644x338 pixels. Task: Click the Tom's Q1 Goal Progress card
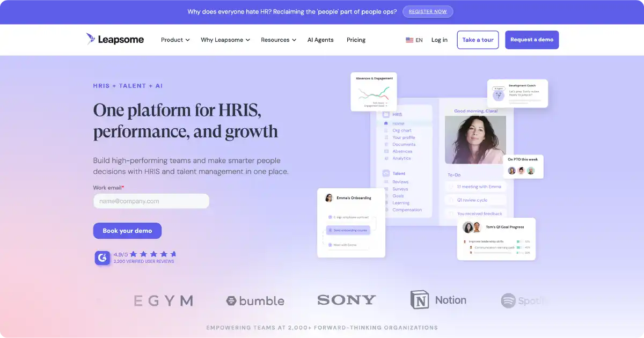tap(496, 239)
